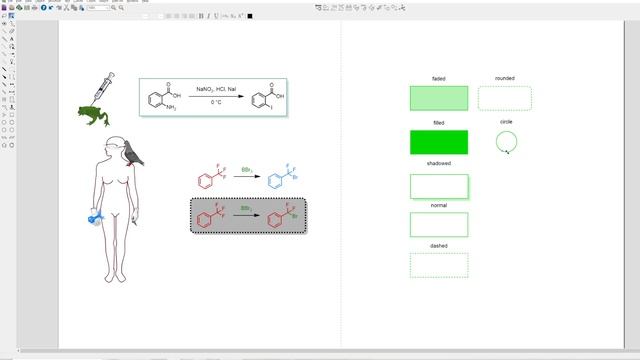The width and height of the screenshot is (640, 360).
Task: Select the human body outline
Action: click(116, 209)
